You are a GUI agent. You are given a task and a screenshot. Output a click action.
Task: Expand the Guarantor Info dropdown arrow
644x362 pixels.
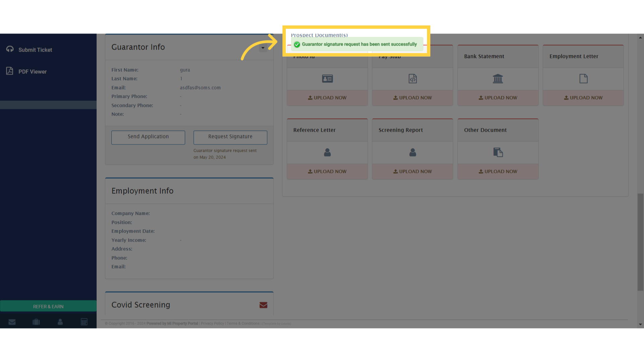(x=264, y=48)
